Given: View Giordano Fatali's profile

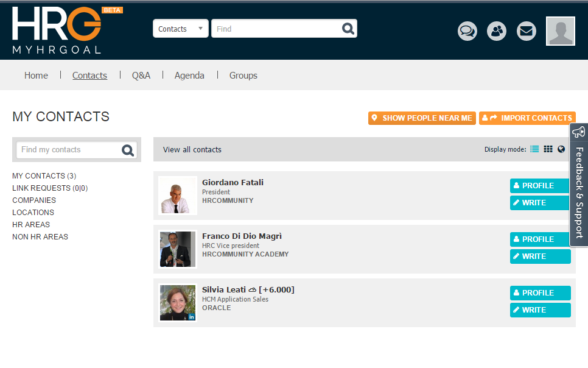Looking at the screenshot, I should pyautogui.click(x=540, y=186).
